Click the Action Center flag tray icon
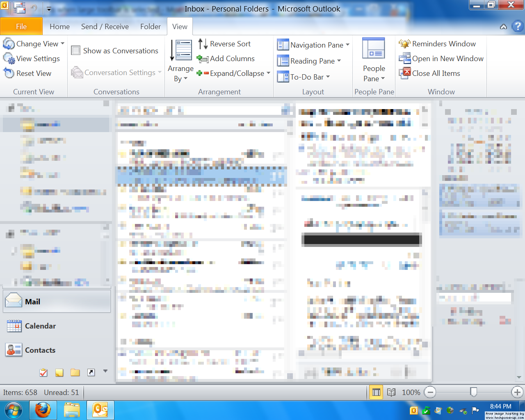This screenshot has height=420, width=525. [x=475, y=411]
